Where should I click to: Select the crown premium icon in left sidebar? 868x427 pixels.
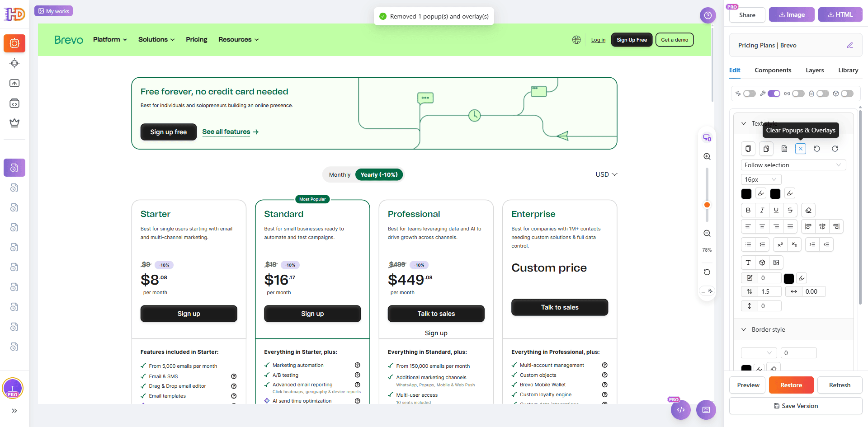click(14, 122)
